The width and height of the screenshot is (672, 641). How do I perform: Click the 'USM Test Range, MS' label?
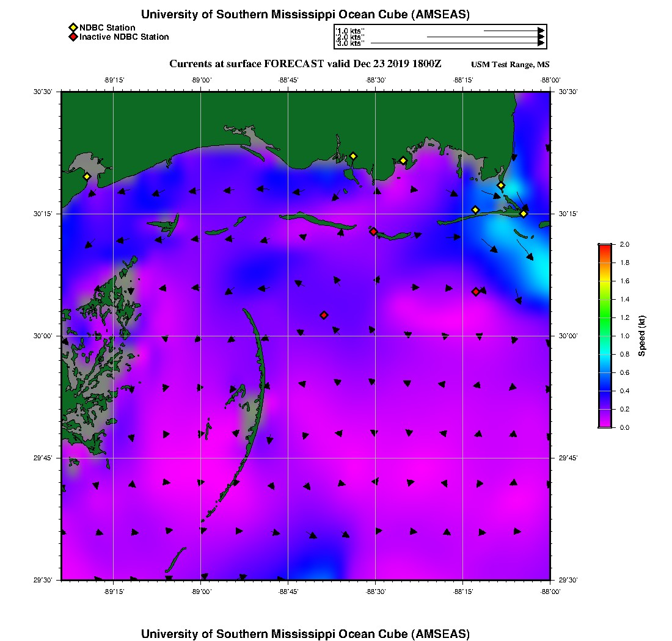(x=510, y=65)
